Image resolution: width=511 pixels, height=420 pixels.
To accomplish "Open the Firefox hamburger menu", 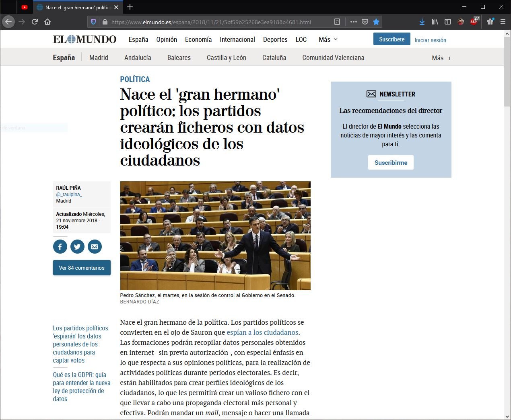I will coord(503,22).
